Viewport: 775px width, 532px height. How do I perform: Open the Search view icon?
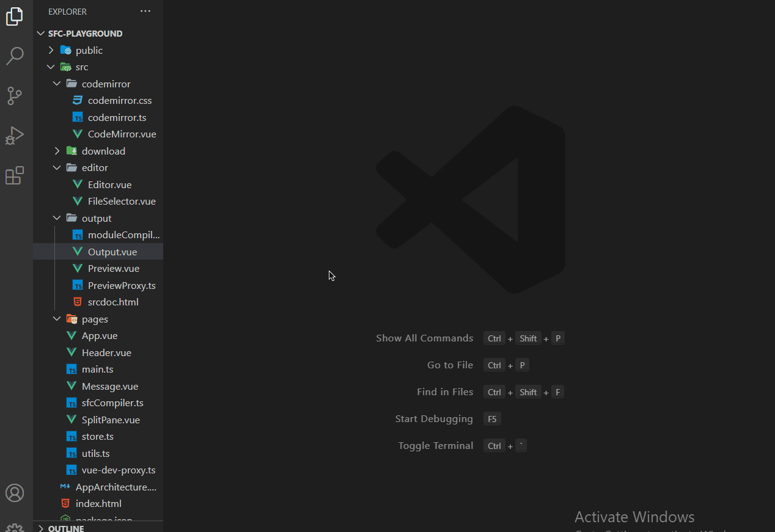pyautogui.click(x=15, y=56)
